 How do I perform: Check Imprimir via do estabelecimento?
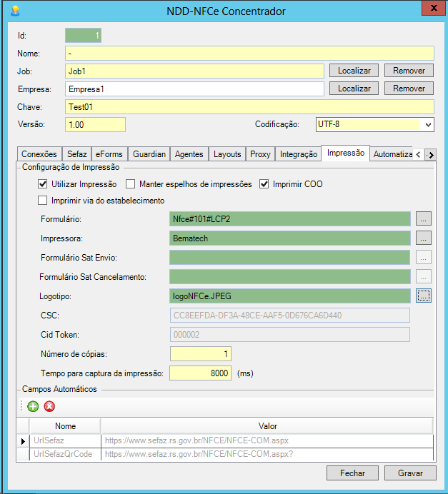click(43, 201)
